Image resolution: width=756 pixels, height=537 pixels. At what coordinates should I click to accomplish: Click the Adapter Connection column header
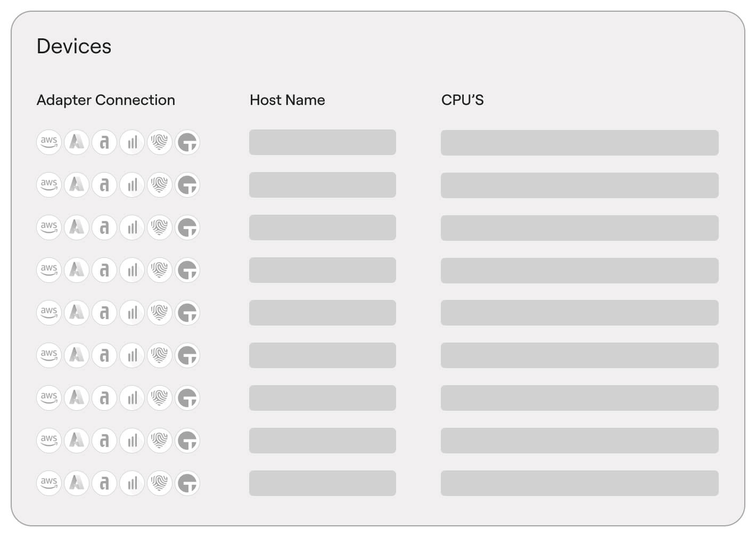click(x=105, y=100)
